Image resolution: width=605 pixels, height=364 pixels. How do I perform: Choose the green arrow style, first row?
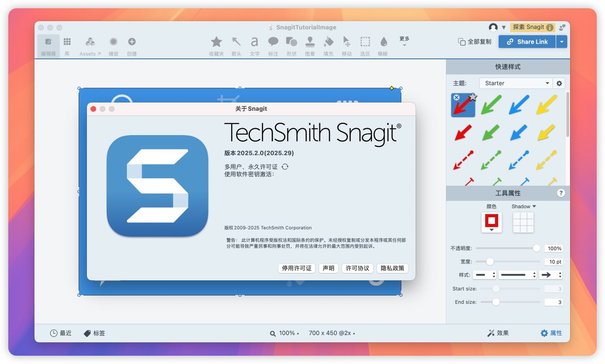pos(491,105)
